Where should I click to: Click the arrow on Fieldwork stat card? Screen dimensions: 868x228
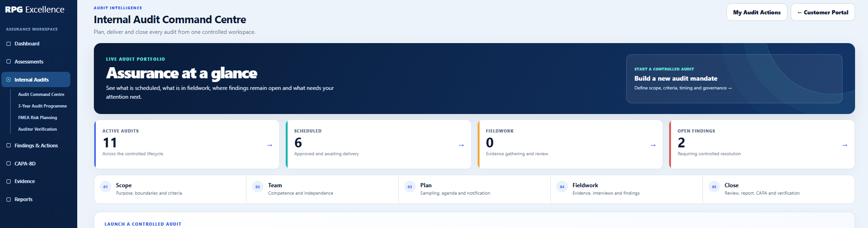(653, 145)
